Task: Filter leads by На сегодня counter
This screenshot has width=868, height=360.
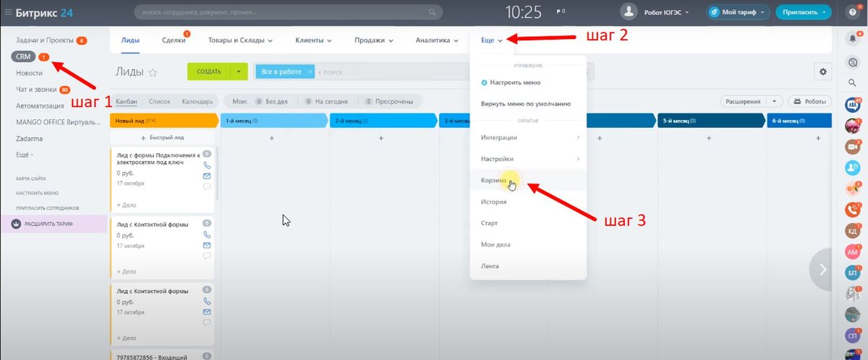Action: pos(326,102)
